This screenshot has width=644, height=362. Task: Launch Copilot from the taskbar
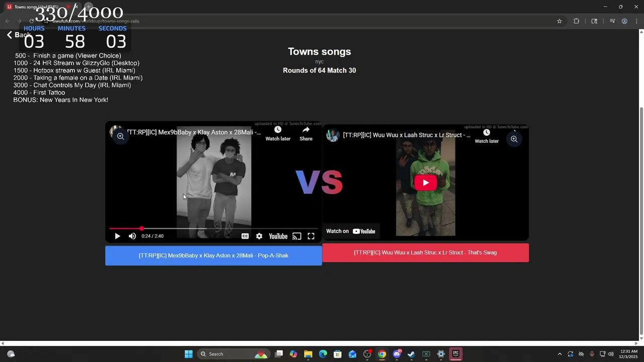(293, 354)
